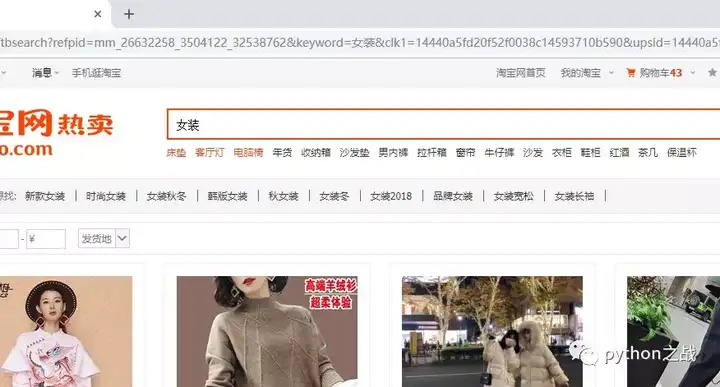This screenshot has height=387, width=720.
Task: Select hot keyword 窗帘
Action: pyautogui.click(x=465, y=152)
